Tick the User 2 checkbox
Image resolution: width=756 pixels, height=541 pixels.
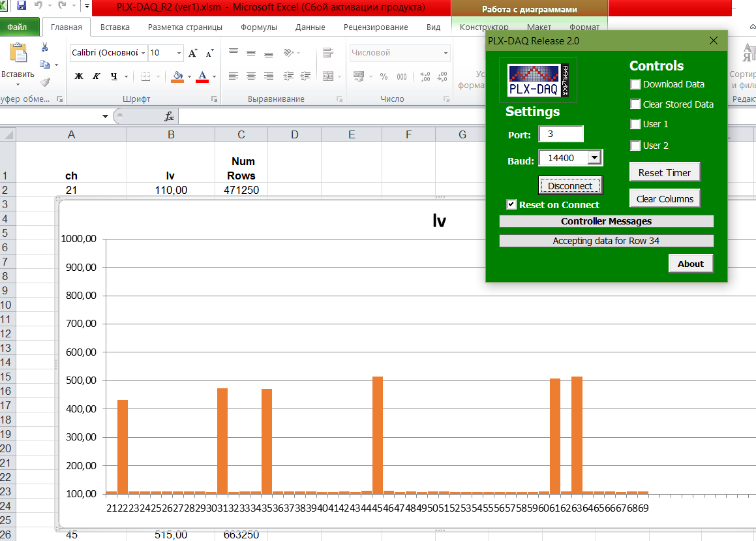click(x=635, y=146)
